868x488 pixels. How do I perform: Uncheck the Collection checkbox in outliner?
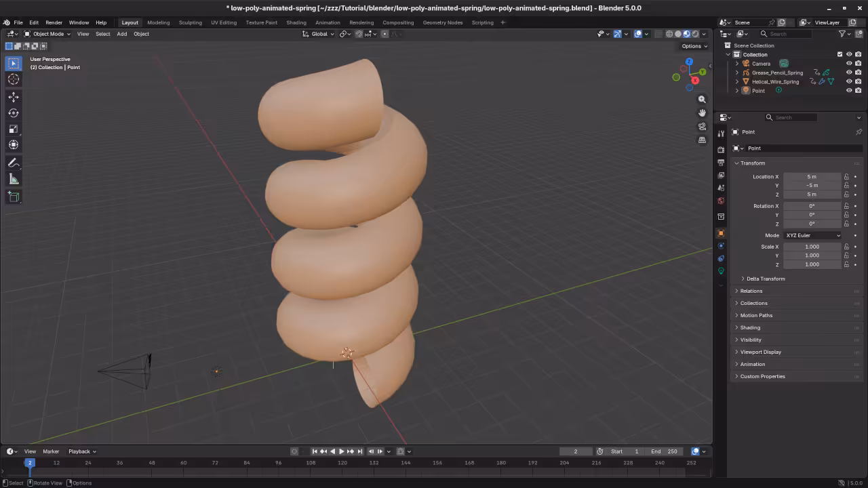(x=840, y=54)
